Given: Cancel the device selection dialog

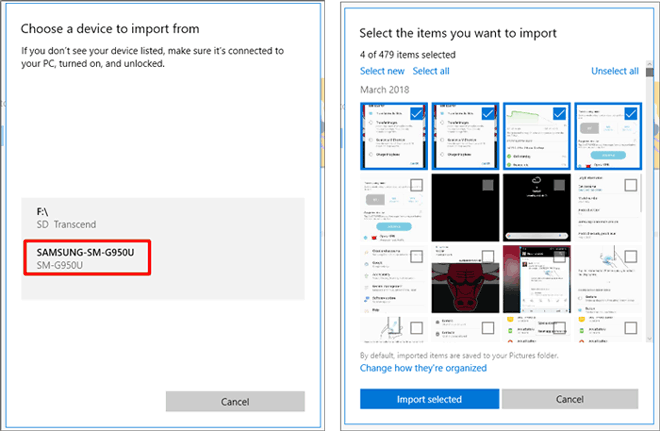Looking at the screenshot, I should coord(235,401).
